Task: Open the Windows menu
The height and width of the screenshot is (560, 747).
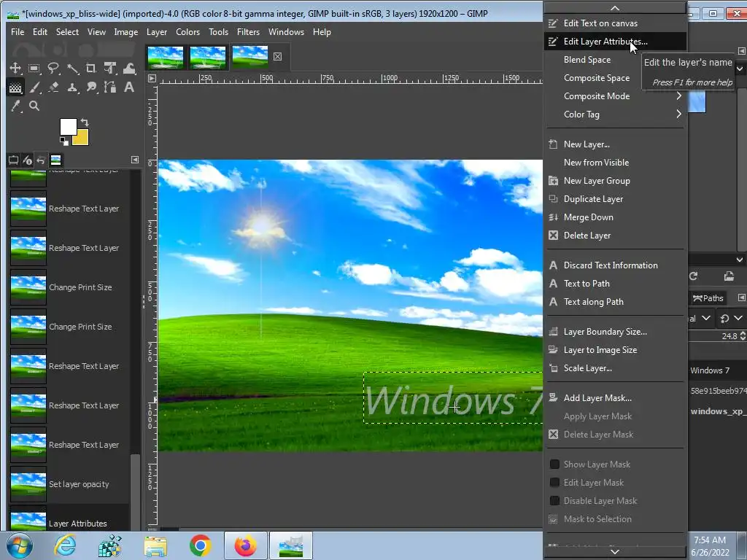Action: click(286, 32)
